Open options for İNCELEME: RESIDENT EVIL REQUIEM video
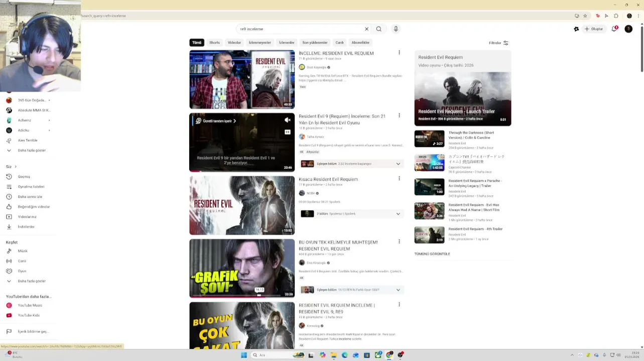Screen dimensions: 644x361 coord(399,53)
